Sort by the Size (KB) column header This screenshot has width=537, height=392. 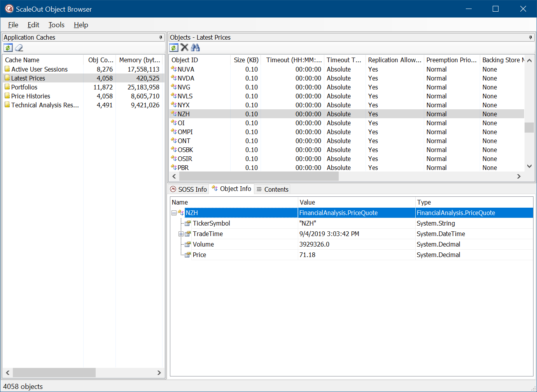[246, 60]
